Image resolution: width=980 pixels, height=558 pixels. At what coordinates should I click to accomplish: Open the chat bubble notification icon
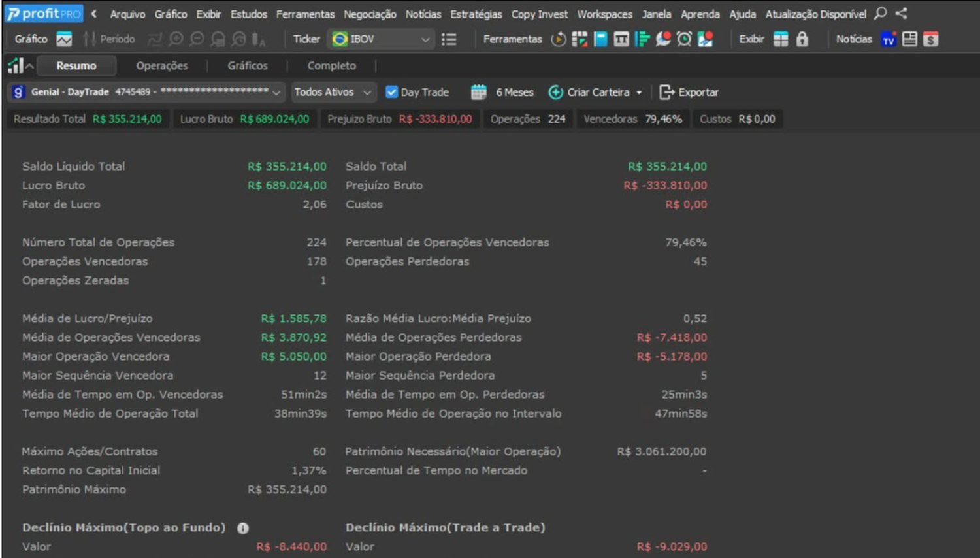pyautogui.click(x=663, y=39)
